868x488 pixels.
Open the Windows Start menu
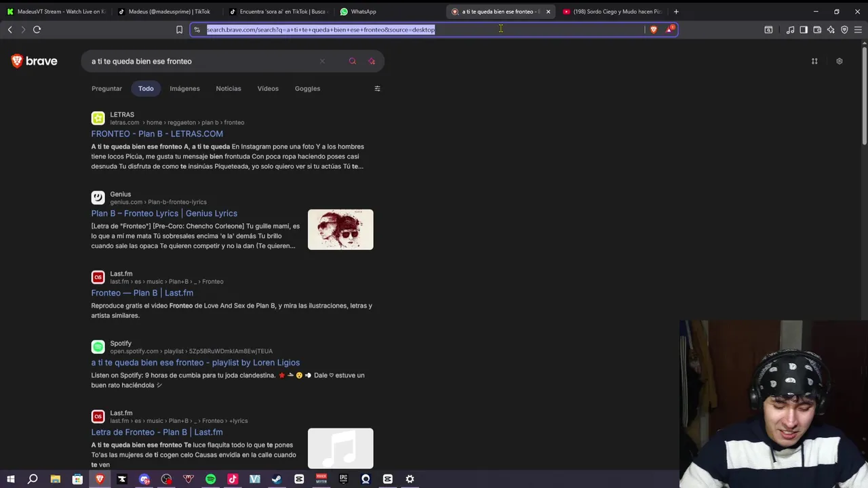click(11, 479)
